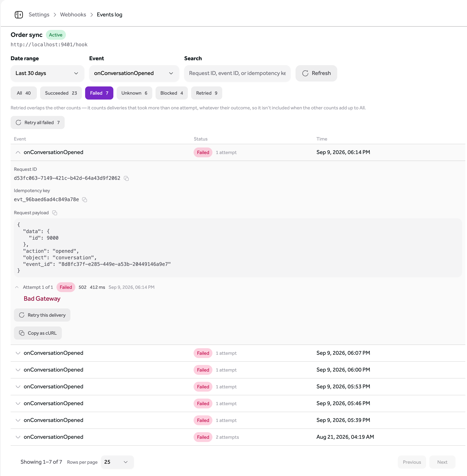Expand the 05:53 PM failed event
Screen dimensions: 467x476
coord(18,387)
